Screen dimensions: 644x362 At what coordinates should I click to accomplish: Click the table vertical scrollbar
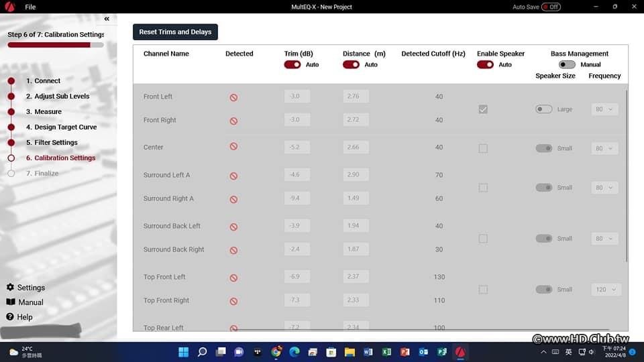click(627, 176)
